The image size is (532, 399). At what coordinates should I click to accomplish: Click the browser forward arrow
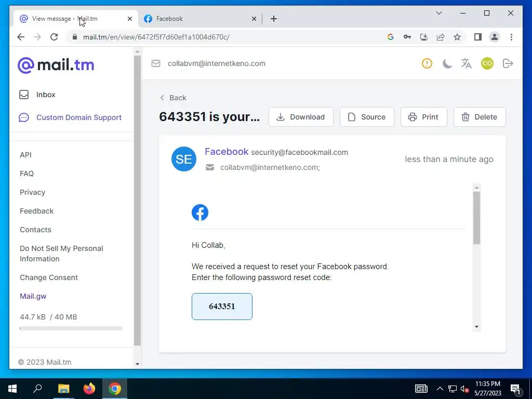click(37, 37)
